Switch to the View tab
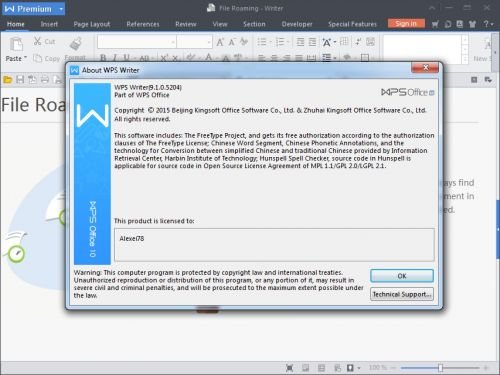 [220, 24]
